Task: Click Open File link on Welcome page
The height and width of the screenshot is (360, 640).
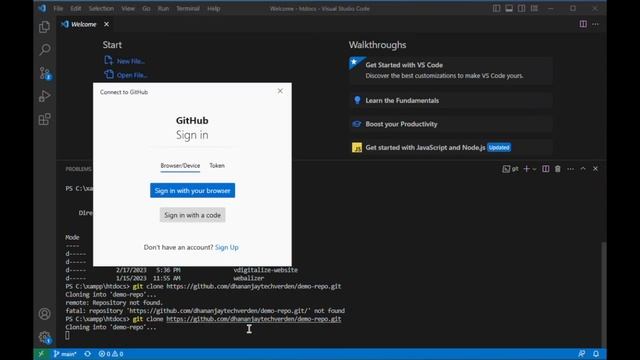Action: [132, 75]
